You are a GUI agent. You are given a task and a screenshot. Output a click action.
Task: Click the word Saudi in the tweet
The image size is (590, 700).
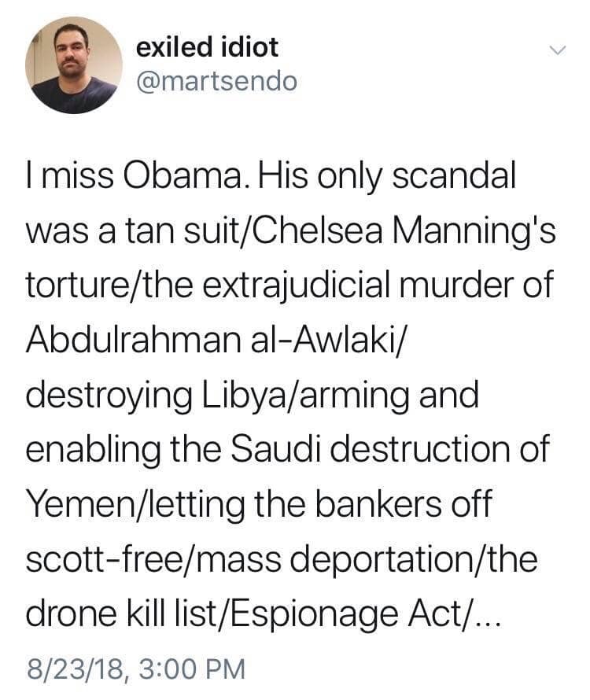click(x=275, y=449)
